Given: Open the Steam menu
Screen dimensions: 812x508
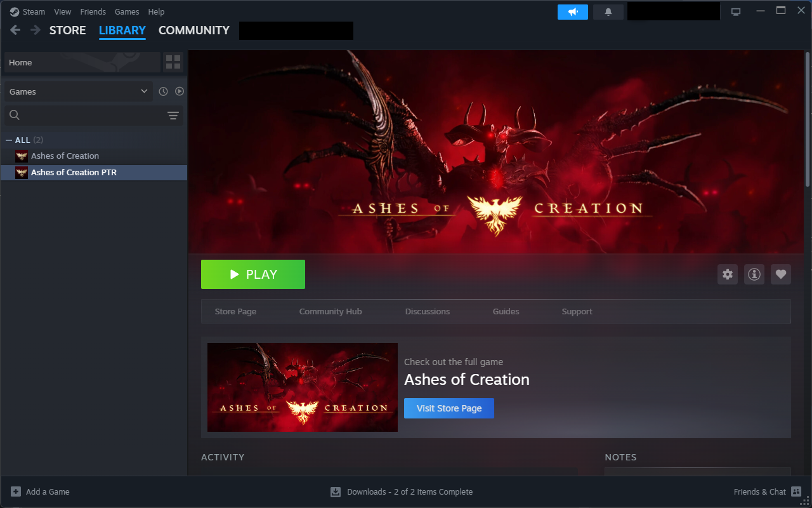Looking at the screenshot, I should point(34,11).
